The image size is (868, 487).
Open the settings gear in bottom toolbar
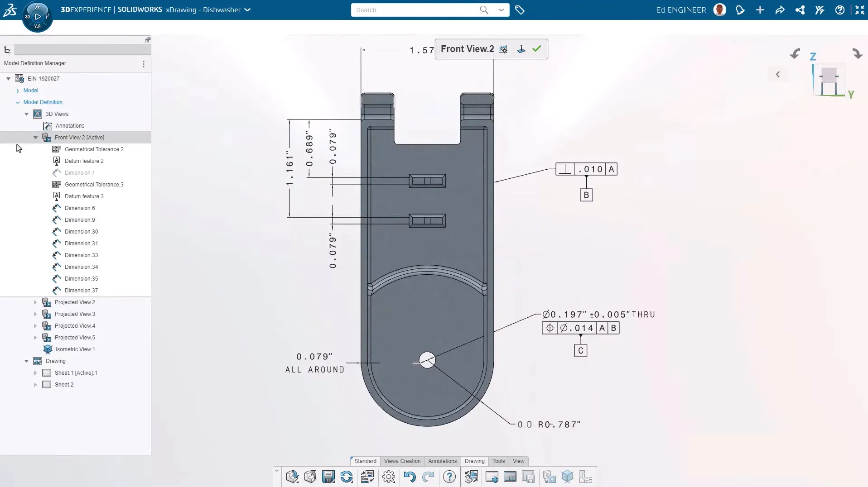[x=389, y=477]
